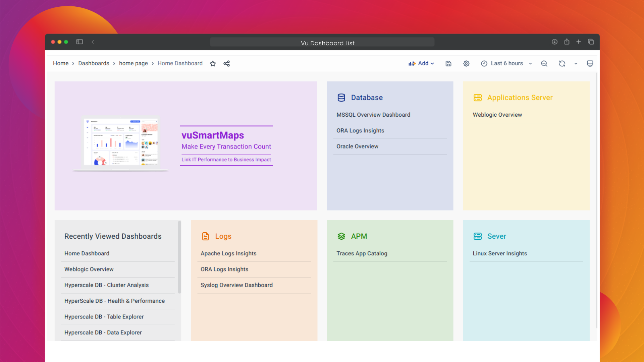Click the browser address bar
Viewport: 644px width, 362px height.
click(x=322, y=42)
